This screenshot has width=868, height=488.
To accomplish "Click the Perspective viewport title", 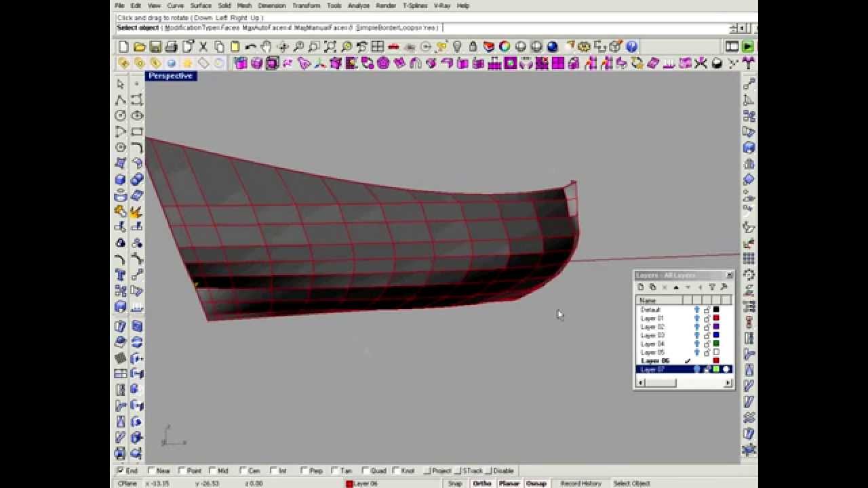I will (x=171, y=76).
